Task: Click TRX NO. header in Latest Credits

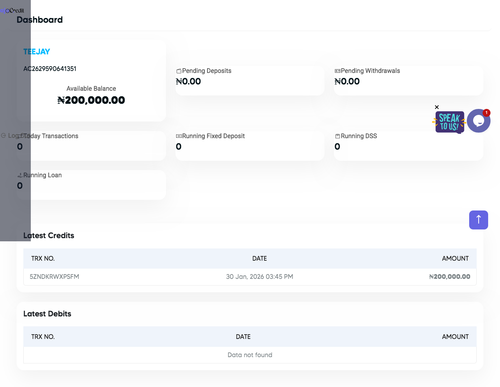Action: click(43, 258)
